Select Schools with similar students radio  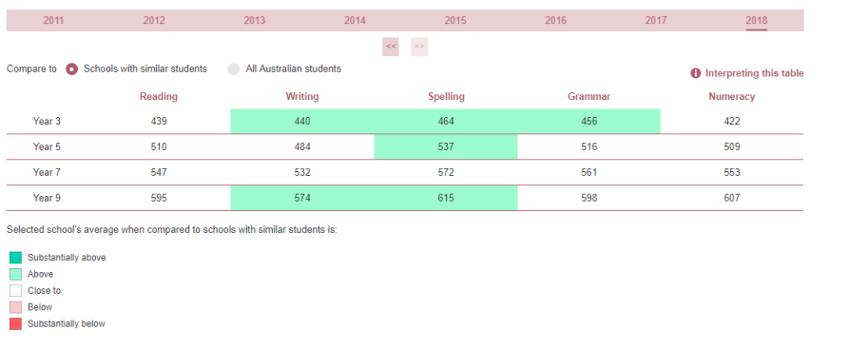[71, 69]
